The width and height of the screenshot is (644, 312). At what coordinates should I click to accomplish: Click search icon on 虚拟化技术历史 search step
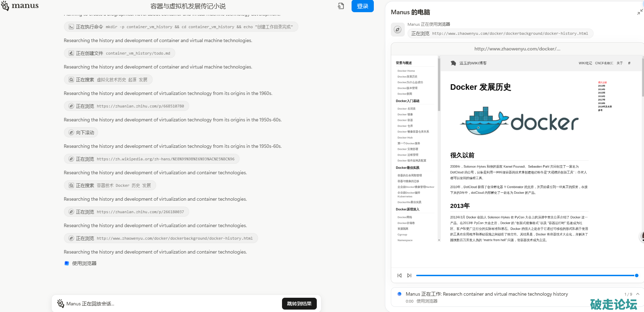(71, 80)
